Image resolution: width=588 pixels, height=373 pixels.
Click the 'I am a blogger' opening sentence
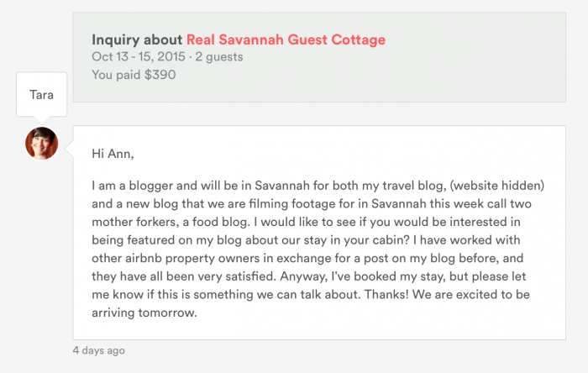tap(137, 184)
